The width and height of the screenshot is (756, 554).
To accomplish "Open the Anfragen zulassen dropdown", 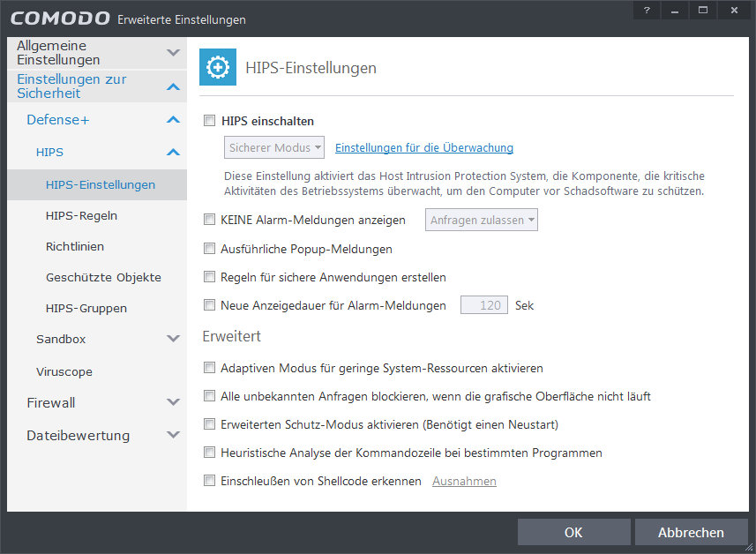I will [482, 221].
